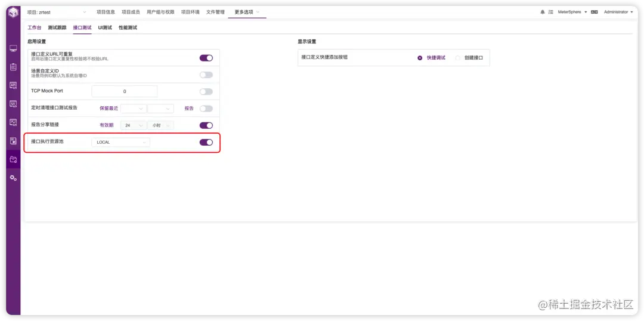Click 定时清理接口测试报告 label
The width and height of the screenshot is (644, 321).
click(x=54, y=107)
